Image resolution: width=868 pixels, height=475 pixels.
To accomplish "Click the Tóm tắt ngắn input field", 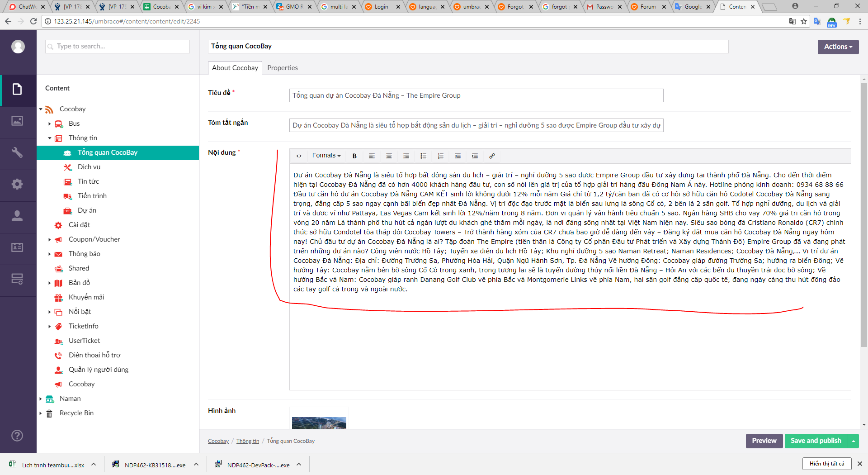I will (x=476, y=125).
